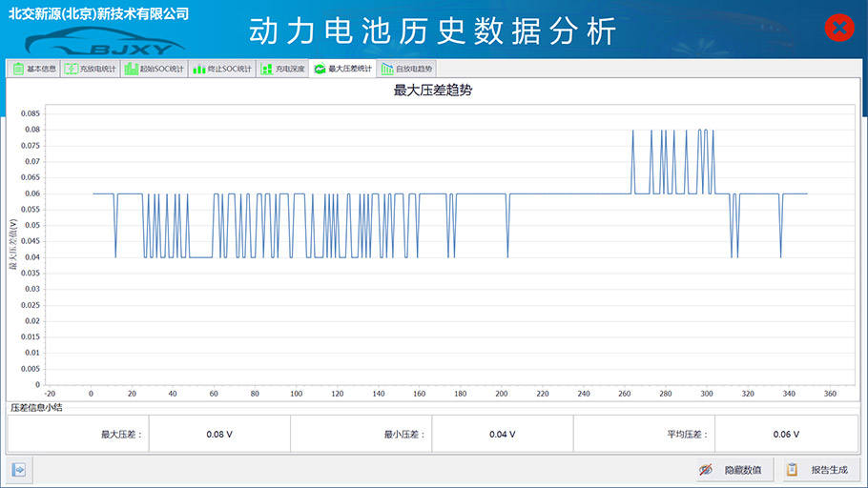Switch to the 充放电统计 tab
This screenshot has width=868, height=488.
[91, 69]
